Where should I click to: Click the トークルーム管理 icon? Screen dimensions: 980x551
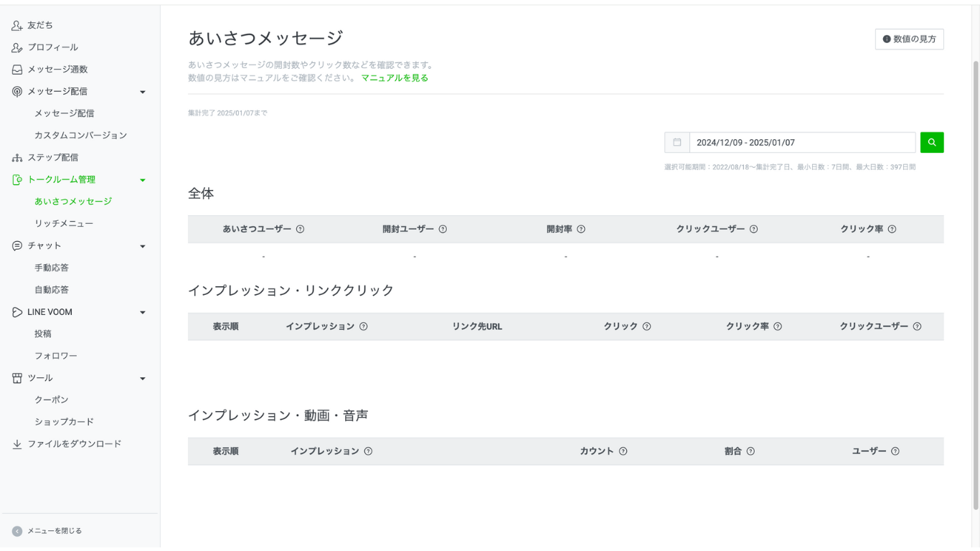coord(17,179)
